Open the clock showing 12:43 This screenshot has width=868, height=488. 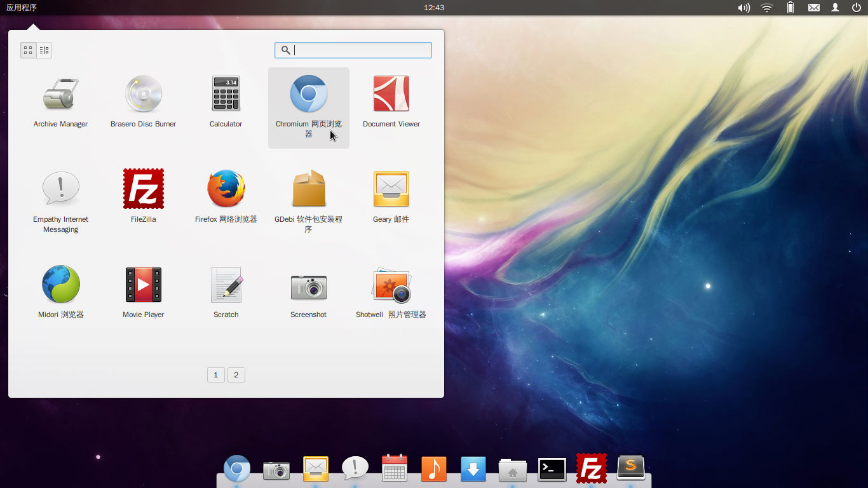434,8
